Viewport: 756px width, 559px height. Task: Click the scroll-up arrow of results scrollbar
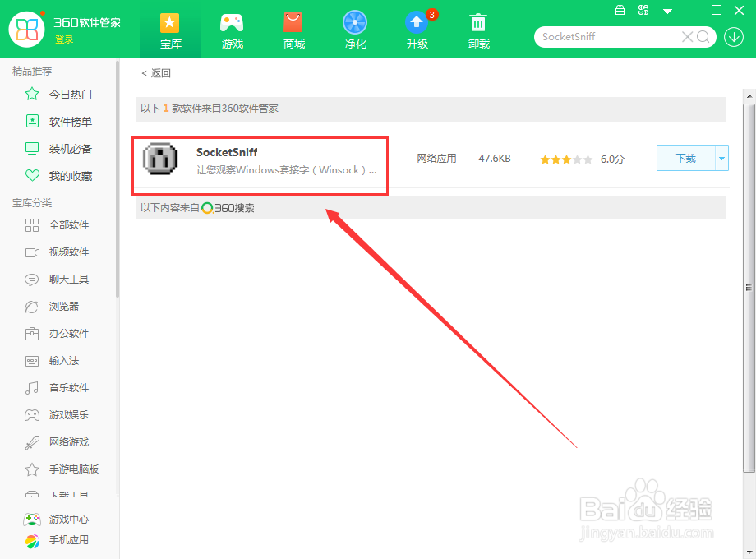(x=749, y=96)
